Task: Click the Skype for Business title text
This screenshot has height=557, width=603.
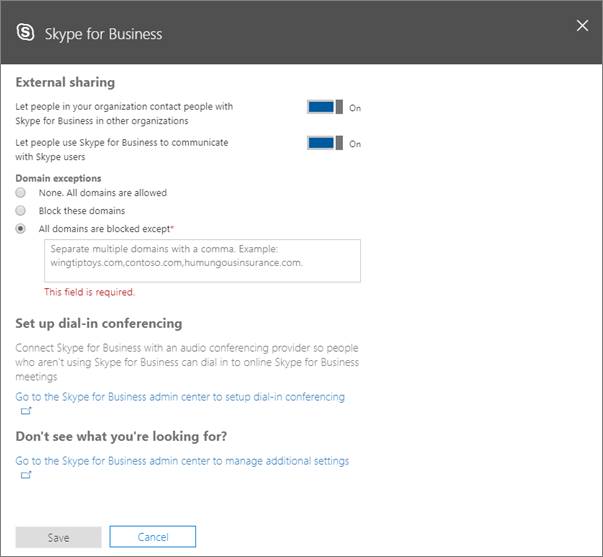Action: pos(103,34)
